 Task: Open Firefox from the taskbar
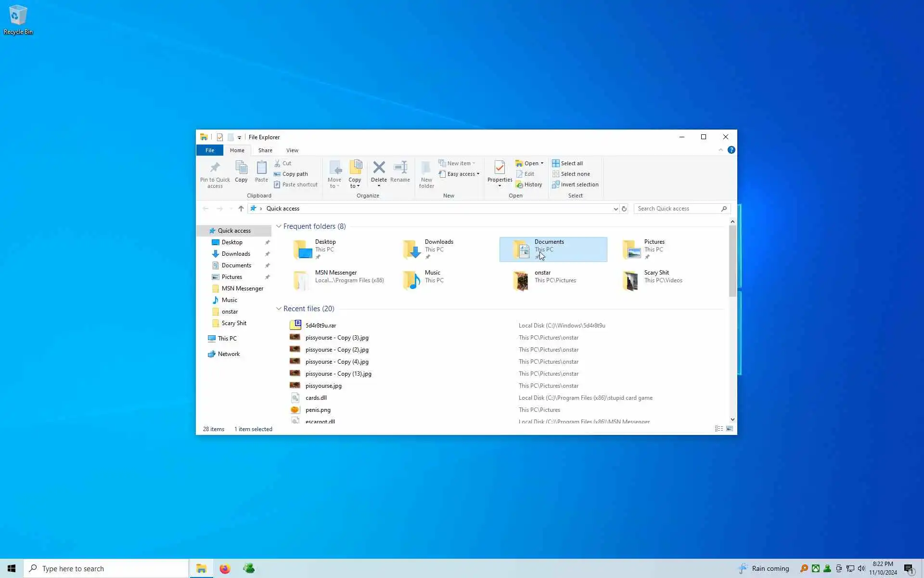pos(225,568)
